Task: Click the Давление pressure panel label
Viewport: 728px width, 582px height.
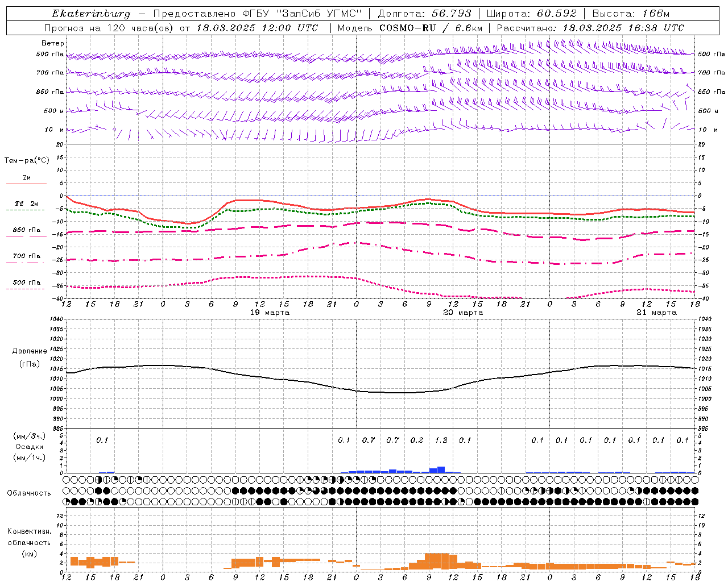Action: tap(30, 351)
